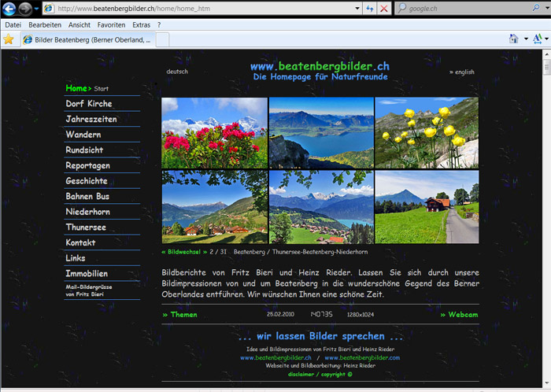Screen dimensions: 551x392
Task: Go to the Geschichte page
Action: (87, 181)
